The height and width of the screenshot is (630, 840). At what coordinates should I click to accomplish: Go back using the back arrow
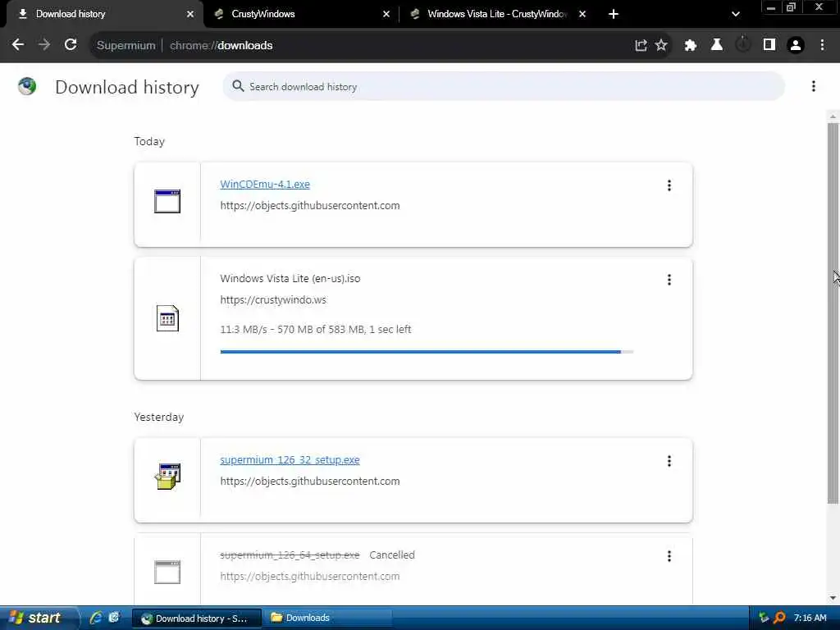pos(18,45)
